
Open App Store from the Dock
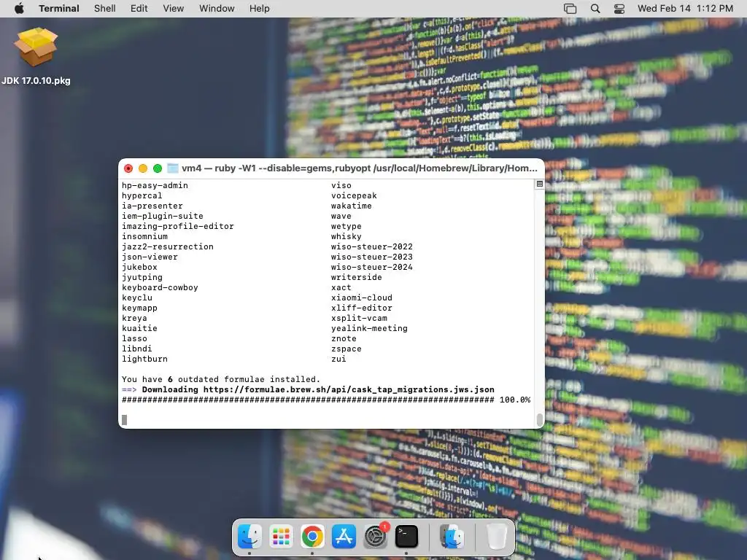344,537
